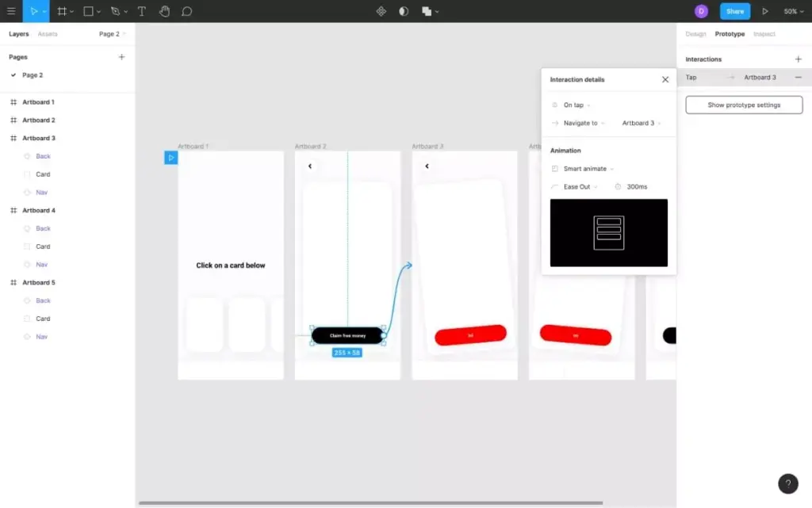Select Artboard 3 in the Layers panel
The width and height of the screenshot is (812, 508).
39,137
